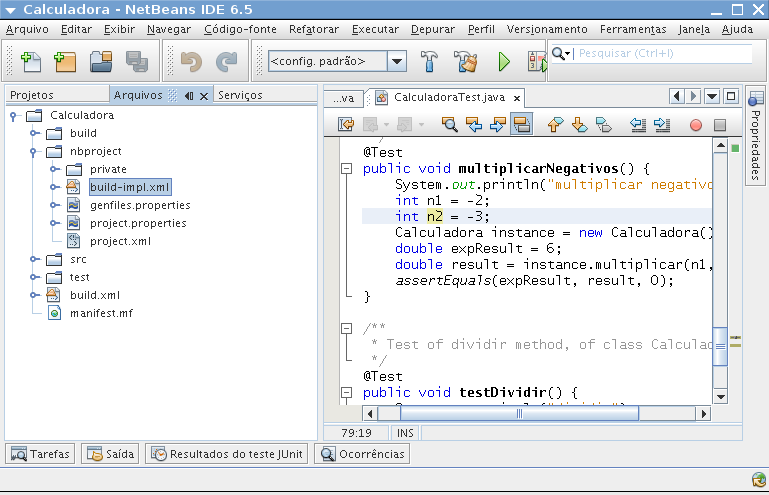Image resolution: width=769 pixels, height=495 pixels.
Task: Undo the last edit
Action: pyautogui.click(x=191, y=62)
